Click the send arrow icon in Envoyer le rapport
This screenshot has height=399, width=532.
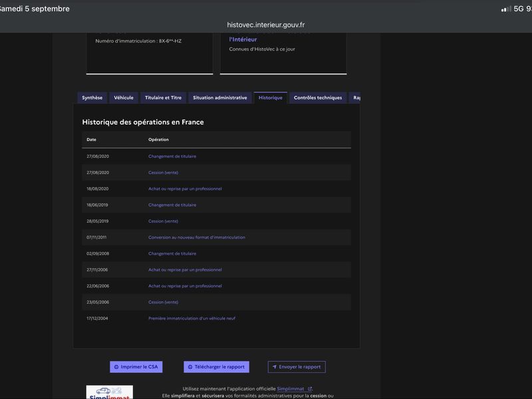point(275,367)
